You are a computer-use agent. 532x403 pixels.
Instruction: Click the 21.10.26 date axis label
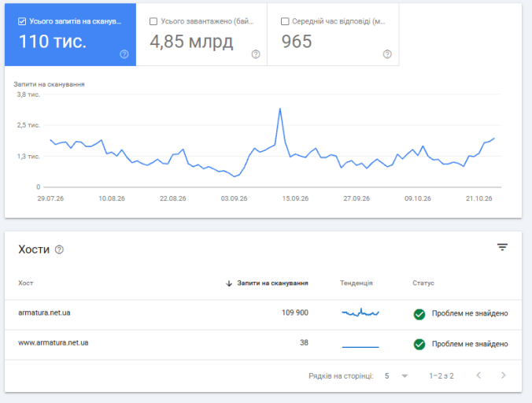coord(478,198)
